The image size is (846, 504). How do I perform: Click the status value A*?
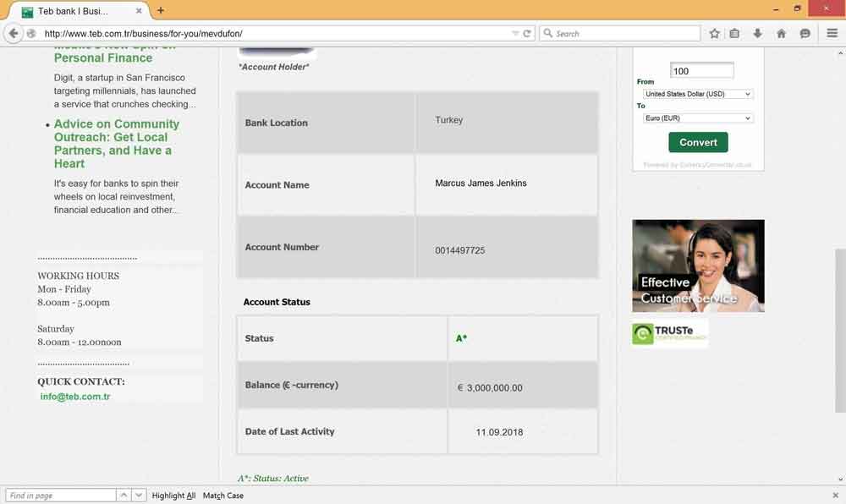pyautogui.click(x=461, y=338)
